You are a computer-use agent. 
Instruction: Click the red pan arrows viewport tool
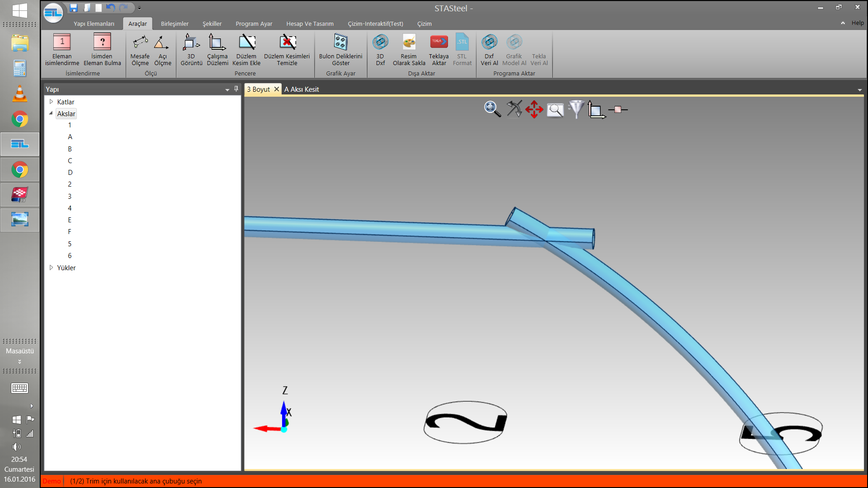coord(534,109)
